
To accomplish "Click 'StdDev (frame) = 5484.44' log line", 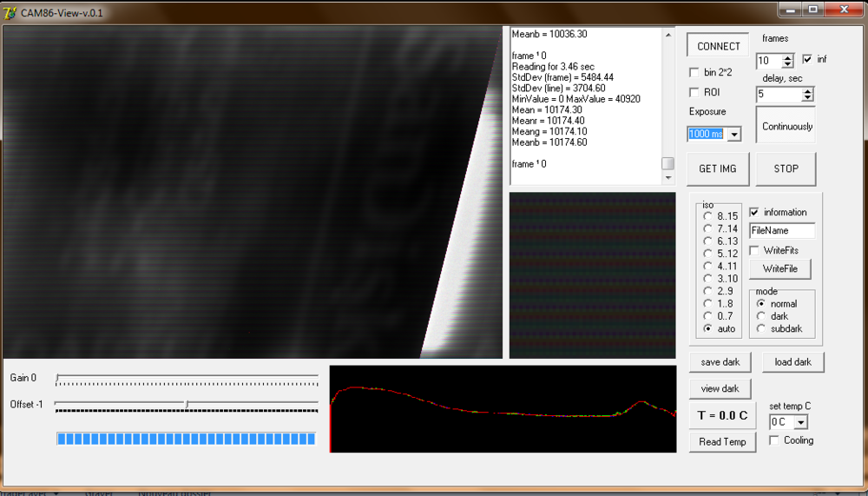I will point(562,77).
